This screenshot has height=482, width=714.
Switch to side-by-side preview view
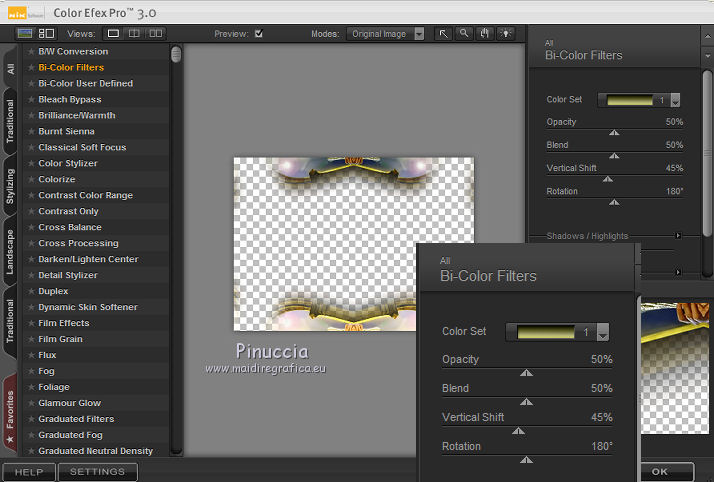[x=156, y=34]
